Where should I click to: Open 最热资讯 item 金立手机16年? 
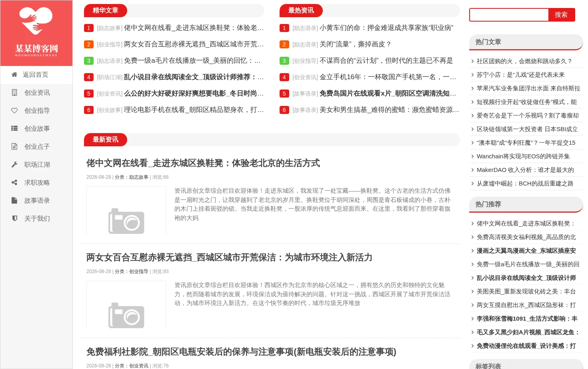point(388,77)
